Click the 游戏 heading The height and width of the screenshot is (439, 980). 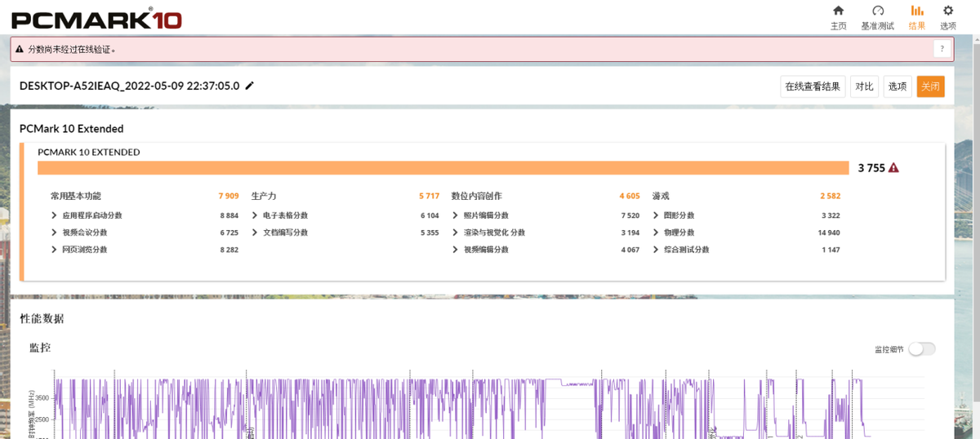661,197
